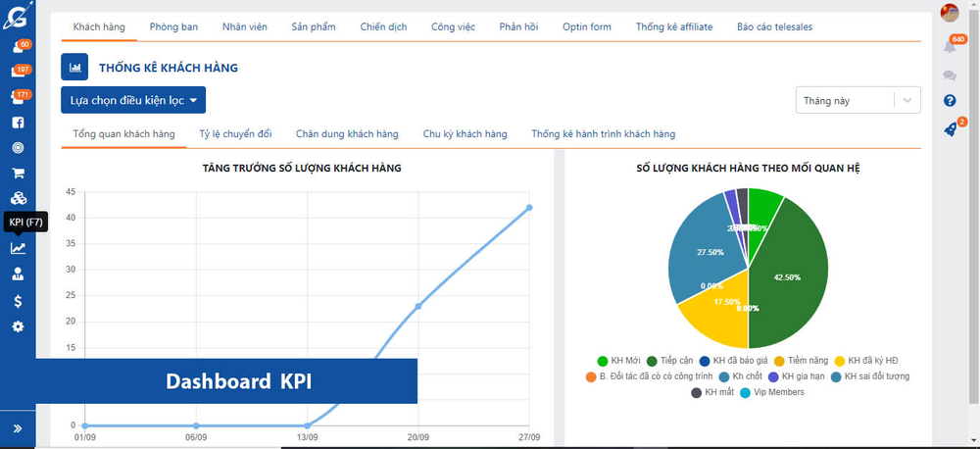Open the KPI chart icon in sidebar

tap(18, 248)
